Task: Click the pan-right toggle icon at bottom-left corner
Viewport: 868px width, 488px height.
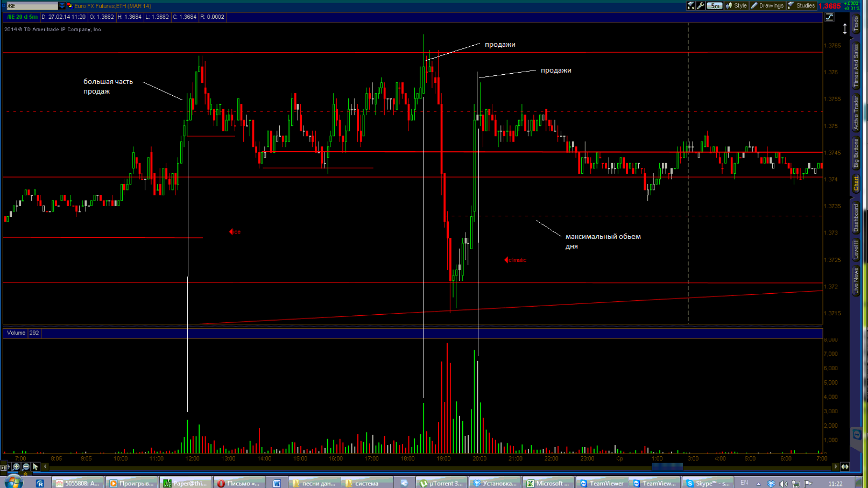Action: tap(5, 467)
